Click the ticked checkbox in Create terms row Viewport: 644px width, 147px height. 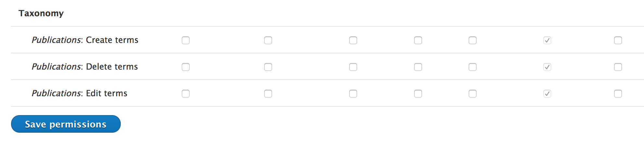(547, 40)
